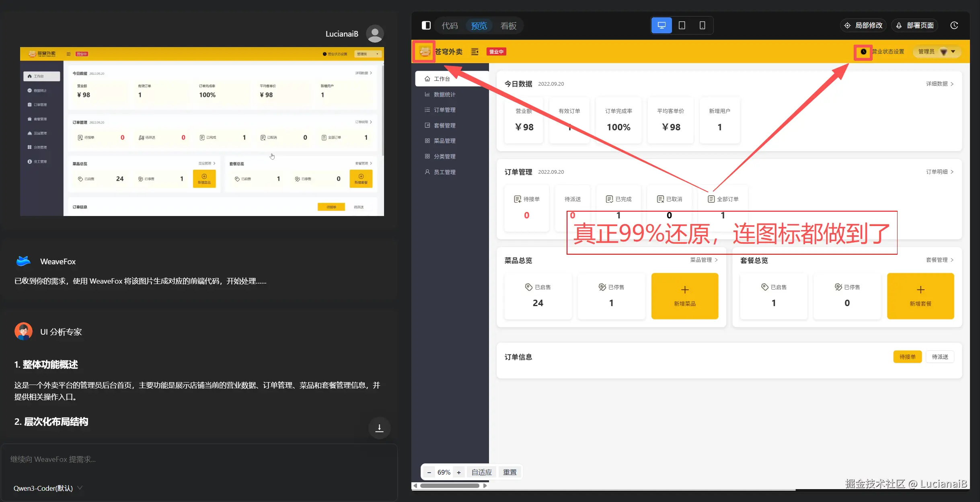Click the 部署页面 button
Image resolution: width=980 pixels, height=502 pixels.
(915, 25)
